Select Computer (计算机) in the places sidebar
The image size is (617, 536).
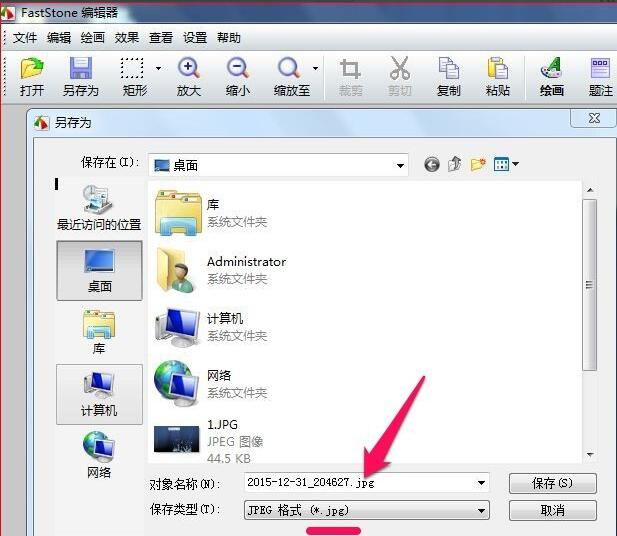pos(99,394)
